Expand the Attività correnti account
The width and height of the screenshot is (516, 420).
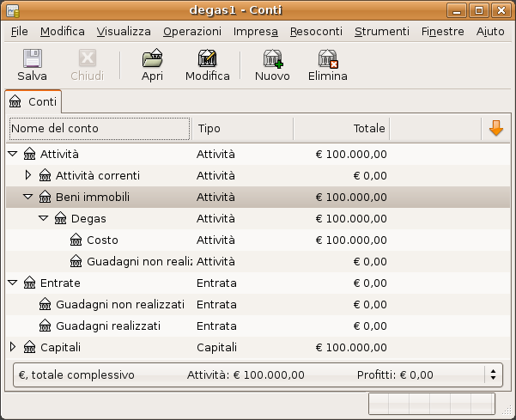coord(27,175)
